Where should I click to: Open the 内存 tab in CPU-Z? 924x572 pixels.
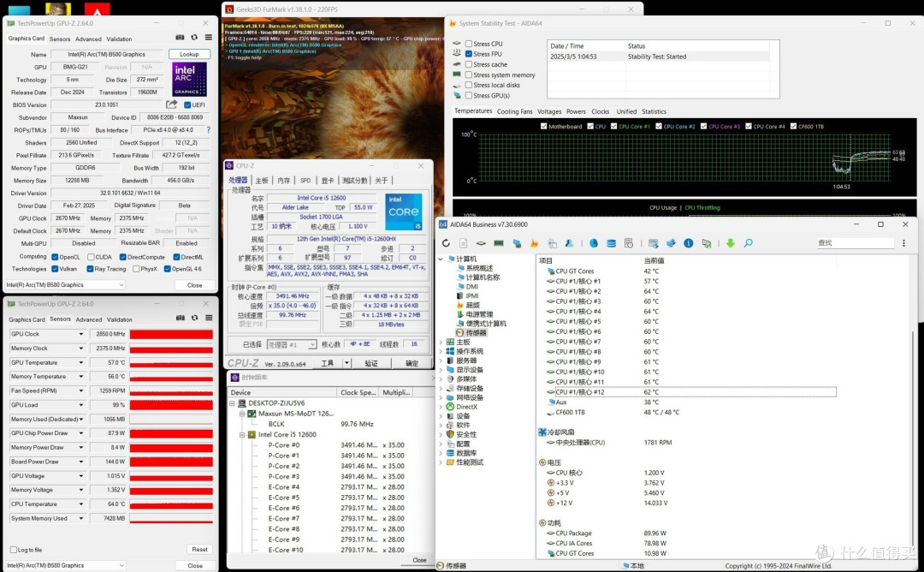pyautogui.click(x=283, y=181)
